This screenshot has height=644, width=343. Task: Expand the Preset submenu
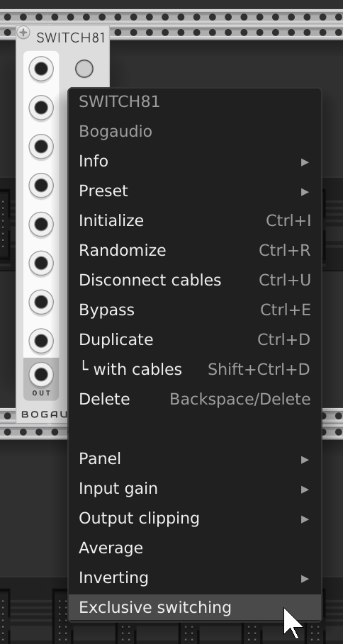click(195, 191)
